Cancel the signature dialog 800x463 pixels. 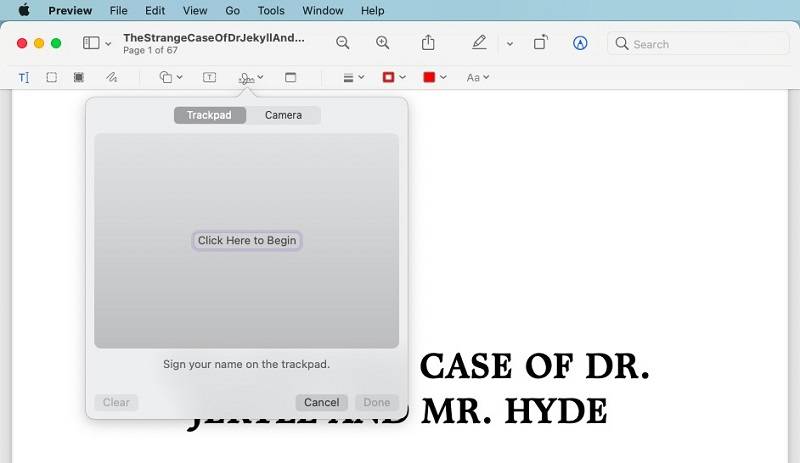pyautogui.click(x=321, y=402)
